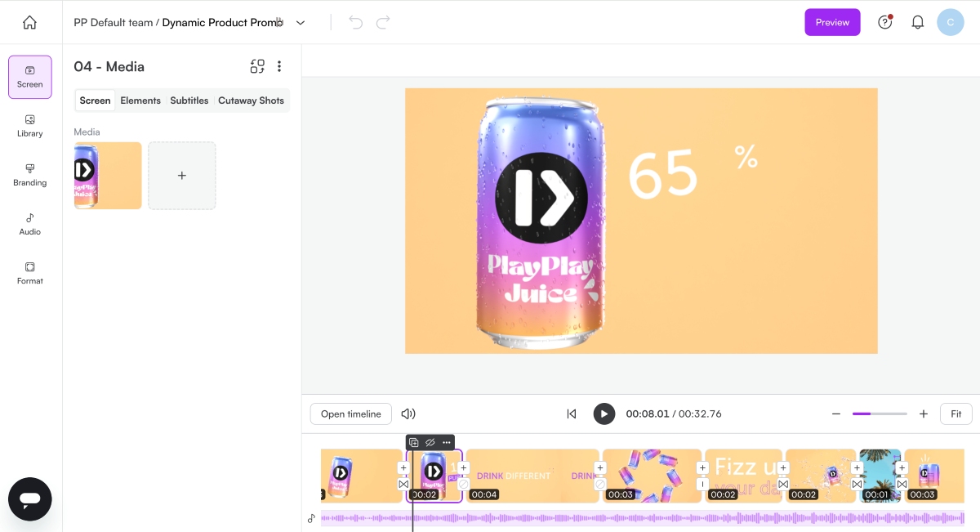Toggle the volume speaker icon

click(408, 414)
